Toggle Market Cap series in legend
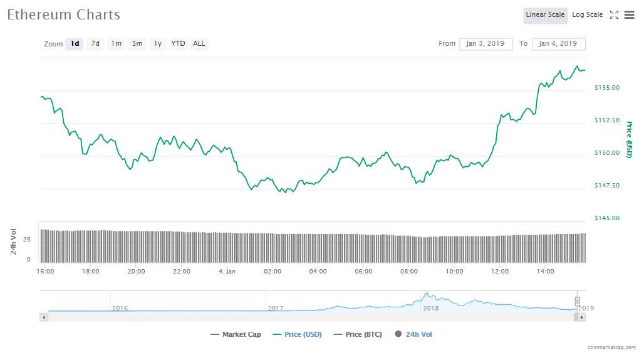 click(x=236, y=334)
